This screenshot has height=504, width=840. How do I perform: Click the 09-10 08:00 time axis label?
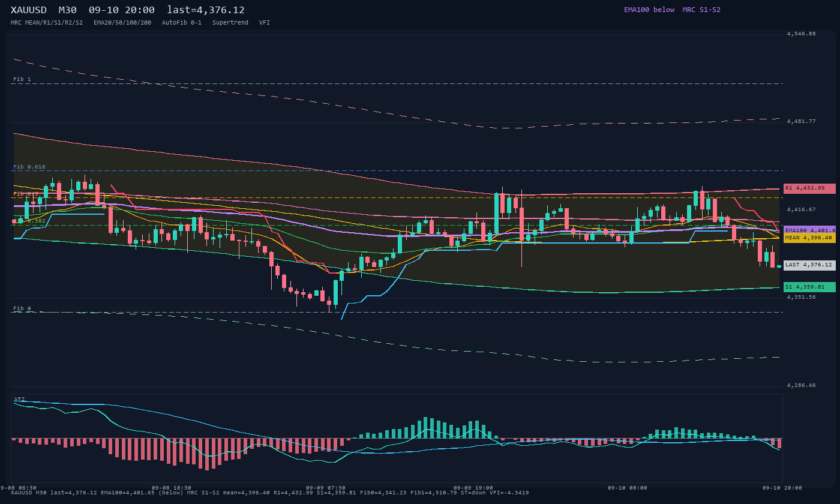[628, 488]
